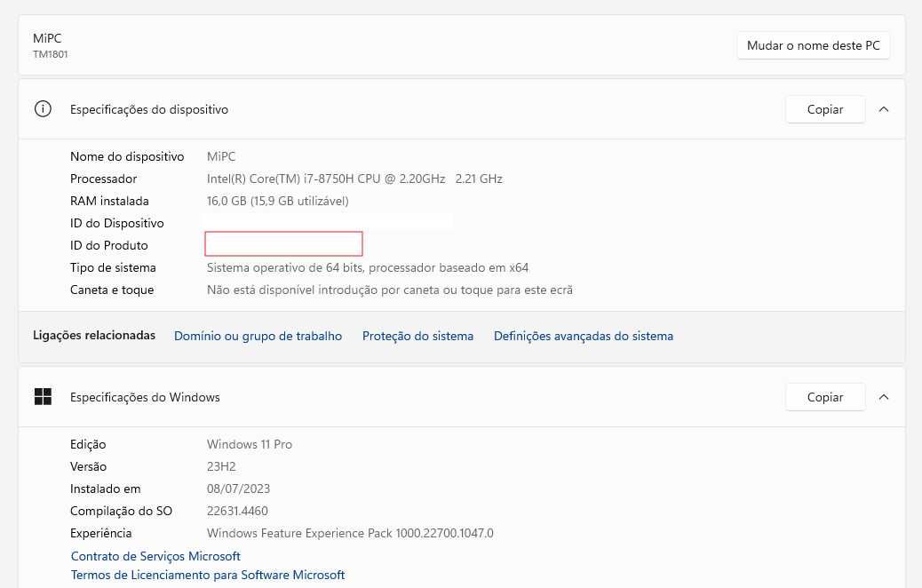Open Proteção do sistema link

tap(417, 337)
